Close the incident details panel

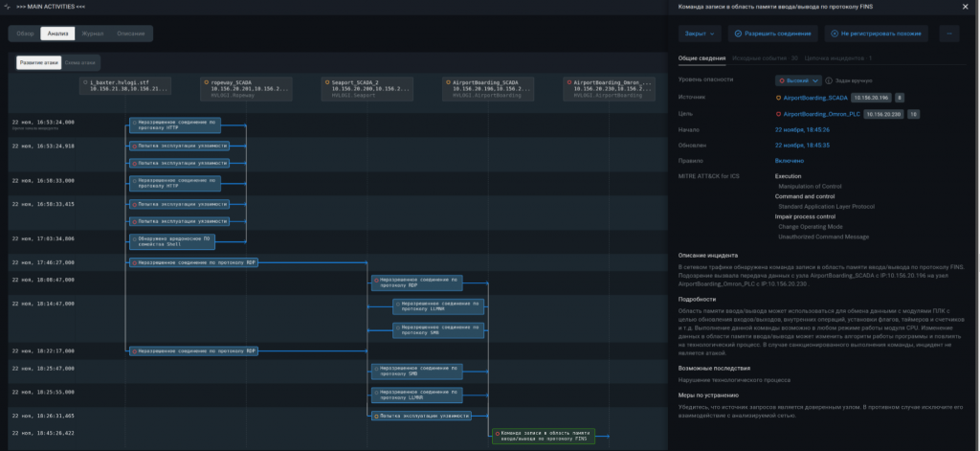(x=964, y=7)
